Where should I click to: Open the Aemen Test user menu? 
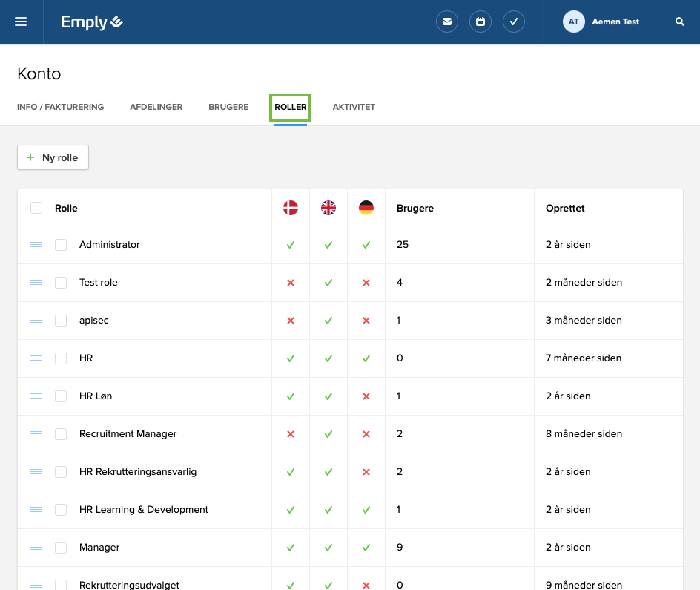[x=601, y=22]
